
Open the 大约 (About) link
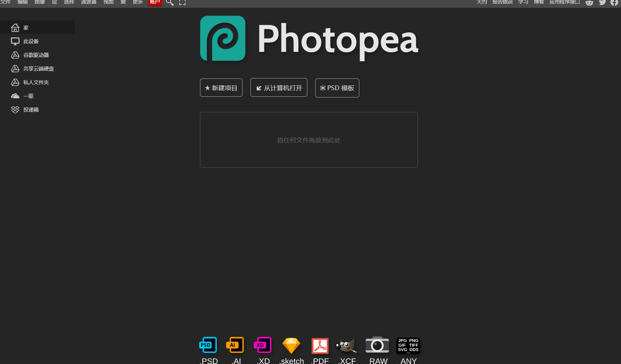point(482,2)
